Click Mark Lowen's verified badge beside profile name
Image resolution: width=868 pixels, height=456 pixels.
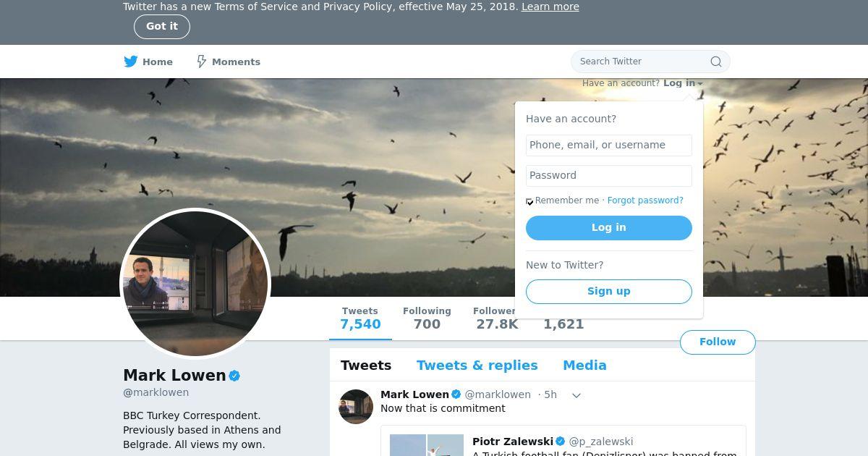[234, 376]
